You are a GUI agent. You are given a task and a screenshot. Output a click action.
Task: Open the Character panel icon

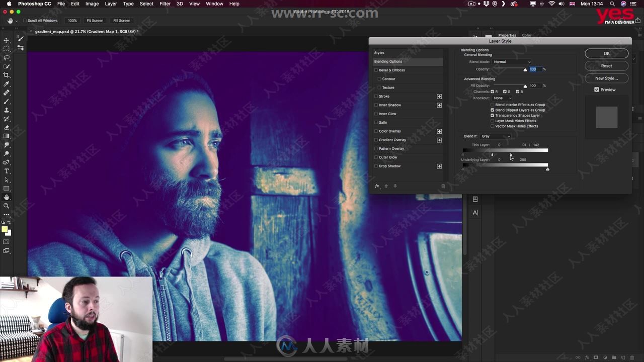(475, 213)
